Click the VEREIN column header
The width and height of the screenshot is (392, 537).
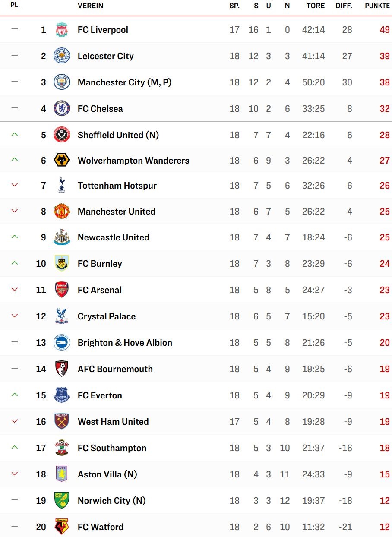[x=90, y=6]
